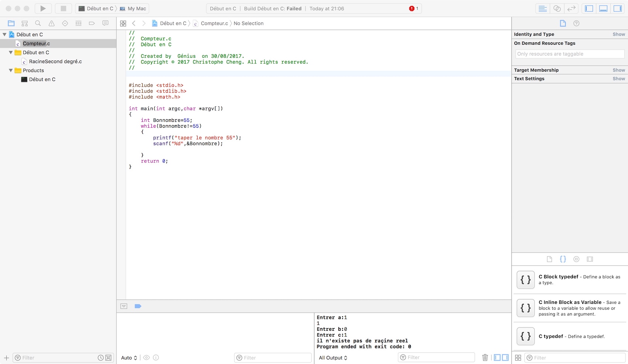The width and height of the screenshot is (628, 364).
Task: Show the Text Settings section
Action: point(619,79)
